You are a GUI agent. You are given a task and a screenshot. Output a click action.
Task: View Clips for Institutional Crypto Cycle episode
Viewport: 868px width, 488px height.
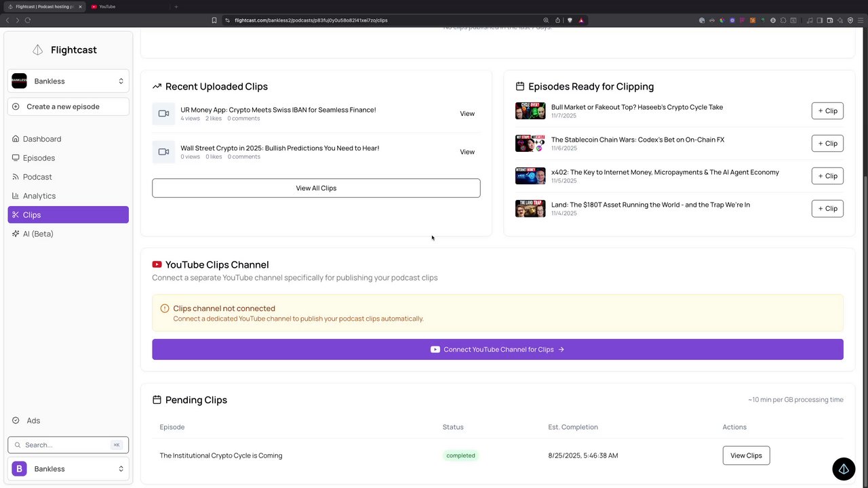(746, 455)
